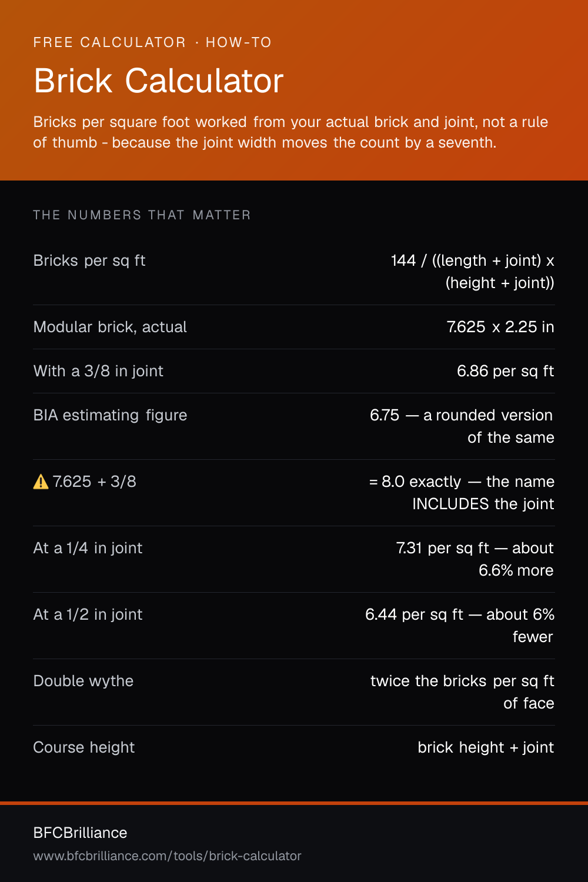Screen dimensions: 588x882
Task: Select the BIA estimating figure label
Action: [x=110, y=415]
